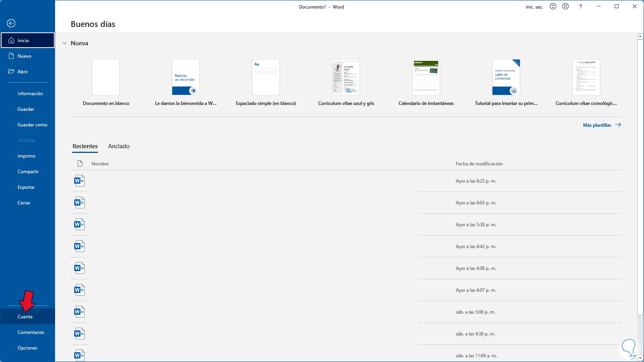This screenshot has height=362, width=644.
Task: Sort list by Nombre column header
Action: coord(100,164)
